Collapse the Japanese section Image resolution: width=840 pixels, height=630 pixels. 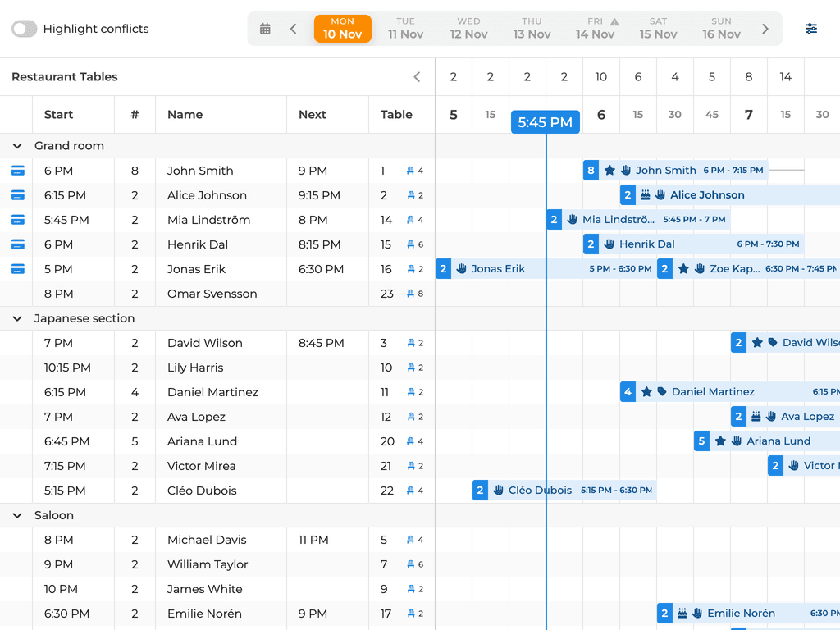point(18,318)
